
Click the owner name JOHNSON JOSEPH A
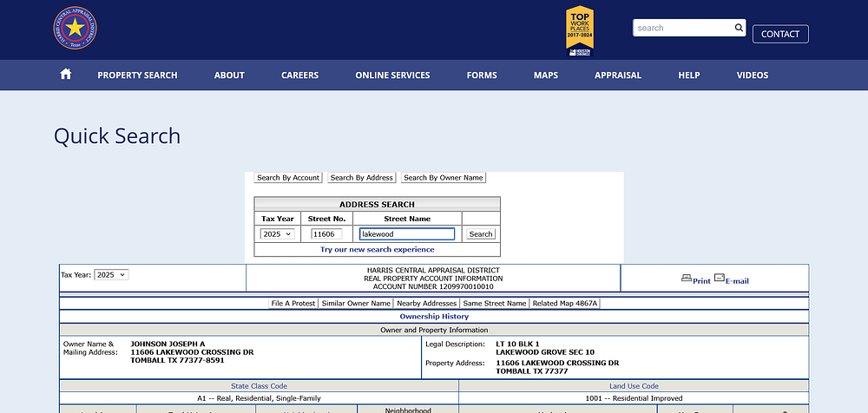(168, 344)
